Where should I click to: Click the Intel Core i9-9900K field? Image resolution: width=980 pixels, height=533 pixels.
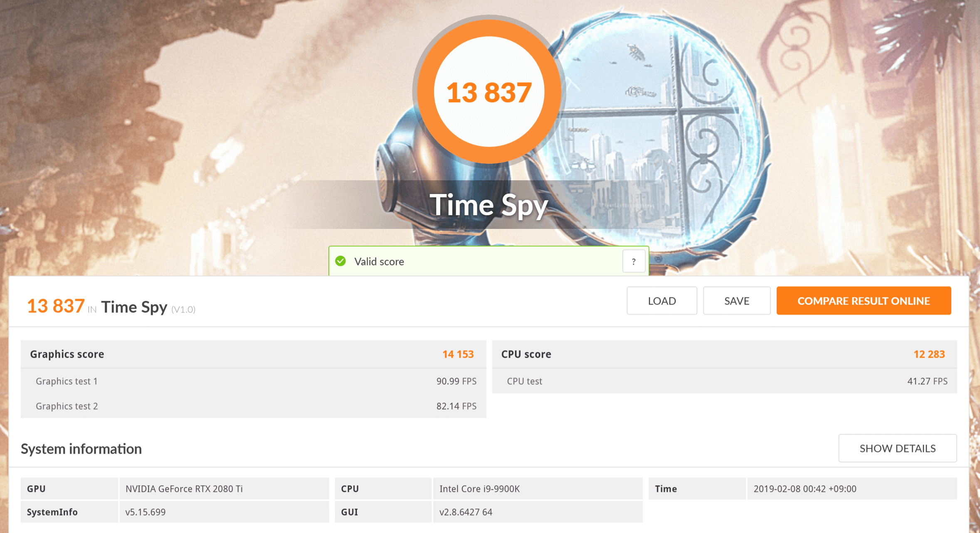click(537, 489)
